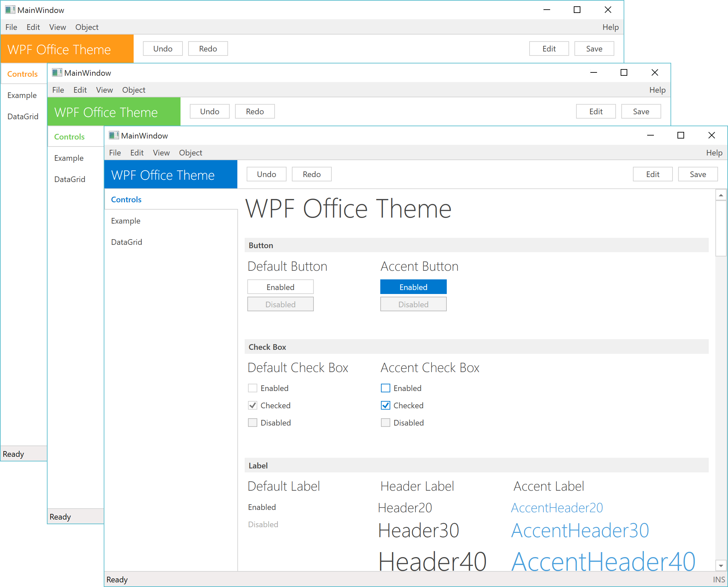Select DataGrid tab in the green window
This screenshot has width=728, height=587.
coord(70,179)
